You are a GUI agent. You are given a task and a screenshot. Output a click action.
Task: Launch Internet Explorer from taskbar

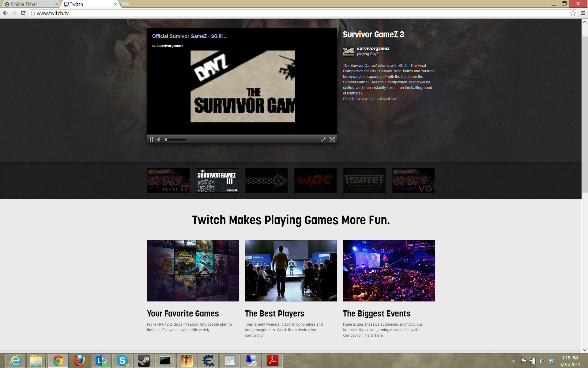15,361
